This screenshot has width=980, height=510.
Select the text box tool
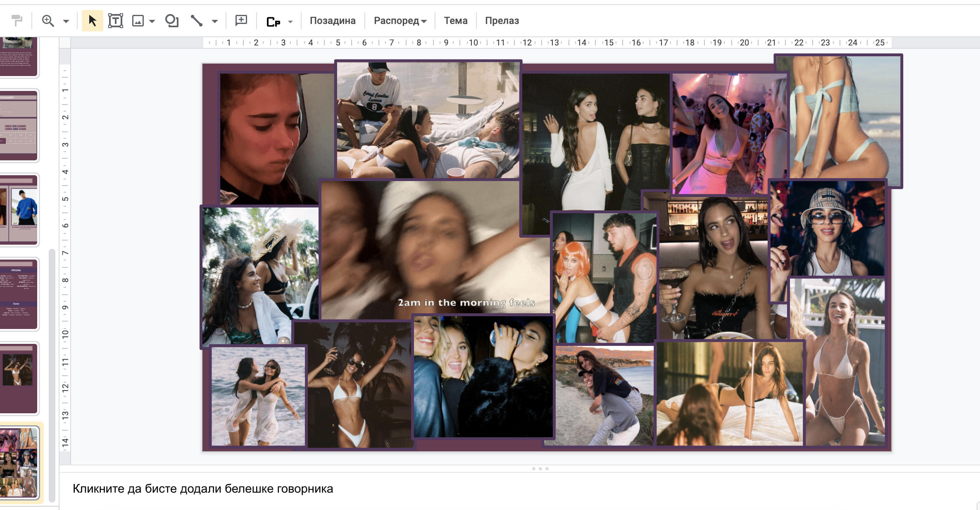click(116, 21)
